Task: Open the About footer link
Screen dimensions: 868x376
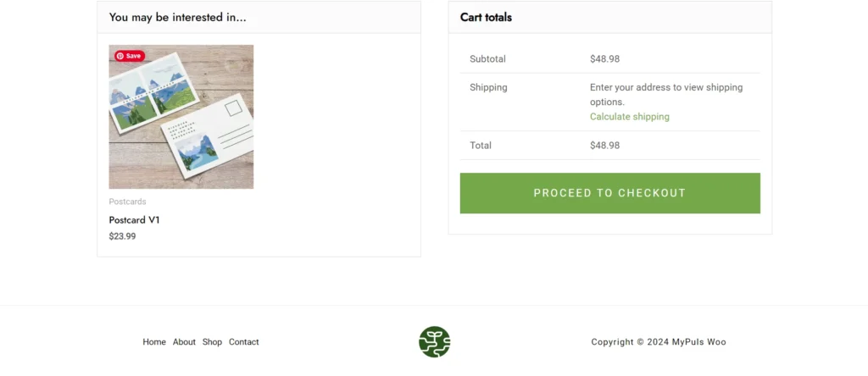Action: 184,342
